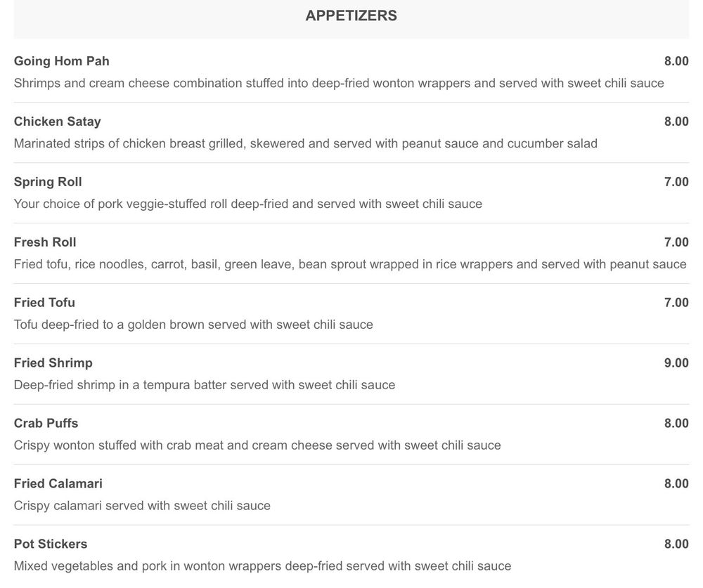Click the Fried Tofu item name

(44, 303)
